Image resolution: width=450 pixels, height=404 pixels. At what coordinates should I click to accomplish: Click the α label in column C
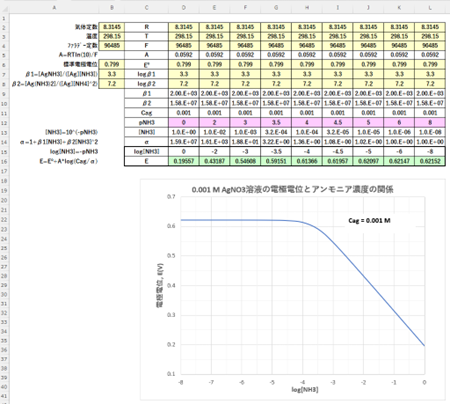click(x=146, y=142)
